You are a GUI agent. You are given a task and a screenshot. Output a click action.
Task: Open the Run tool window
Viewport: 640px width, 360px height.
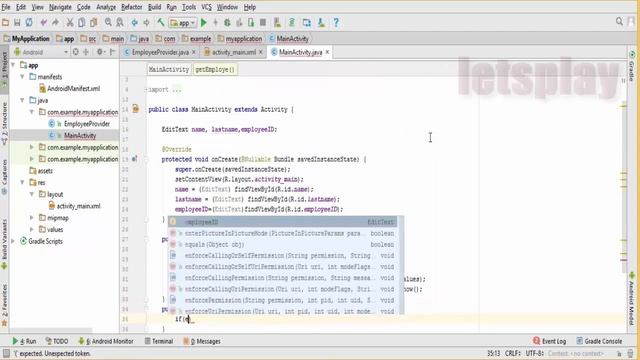click(x=24, y=341)
